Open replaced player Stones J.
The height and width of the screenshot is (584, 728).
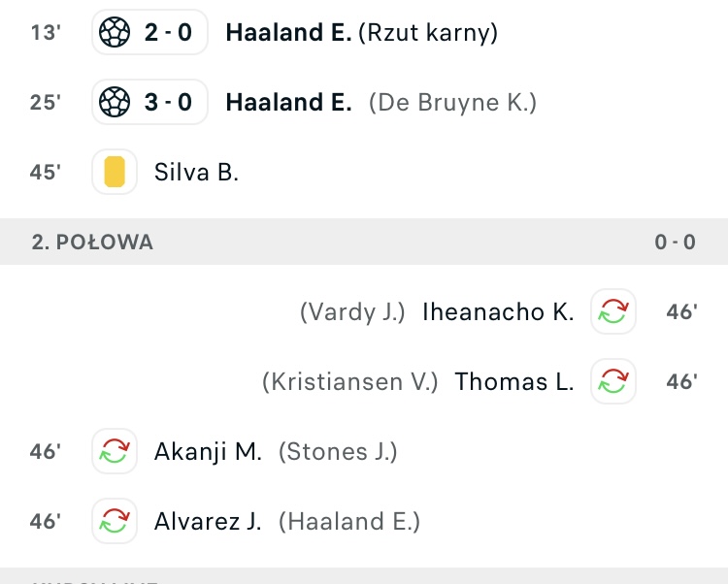(x=338, y=452)
